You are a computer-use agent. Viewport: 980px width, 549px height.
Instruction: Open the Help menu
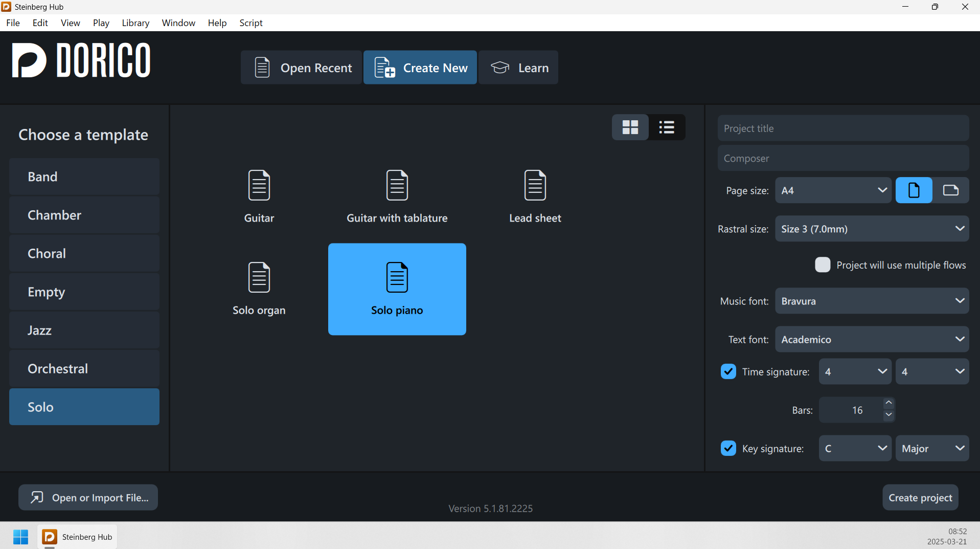[217, 23]
